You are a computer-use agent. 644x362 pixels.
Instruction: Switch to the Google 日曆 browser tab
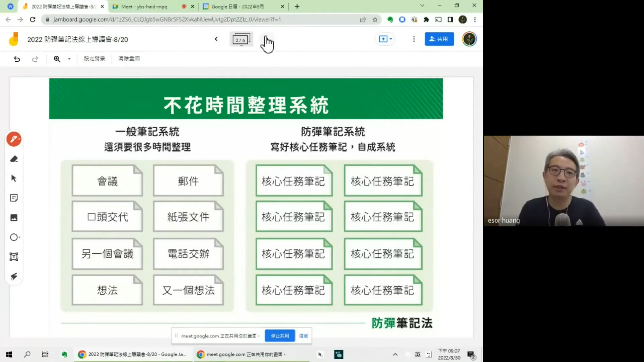coord(237,6)
